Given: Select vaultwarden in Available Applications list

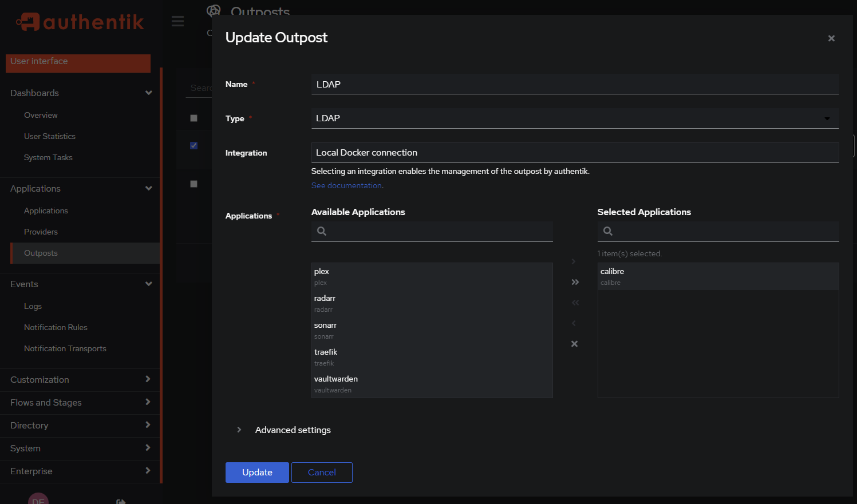Looking at the screenshot, I should (336, 379).
